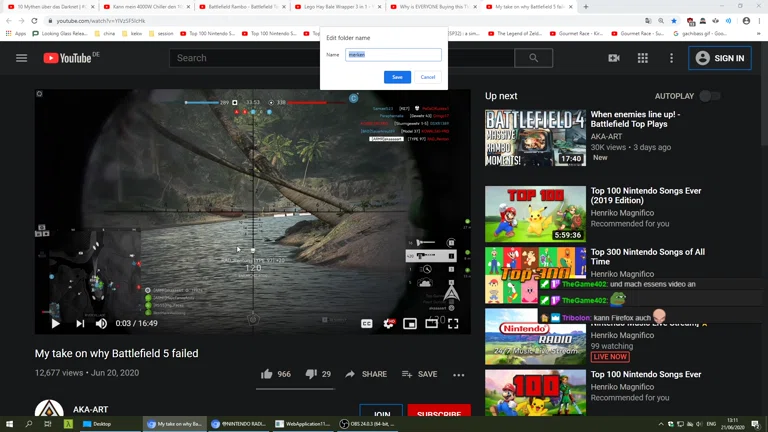This screenshot has height=432, width=768.
Task: Switch to Why is EVERYONE Buying tab
Action: click(x=433, y=7)
